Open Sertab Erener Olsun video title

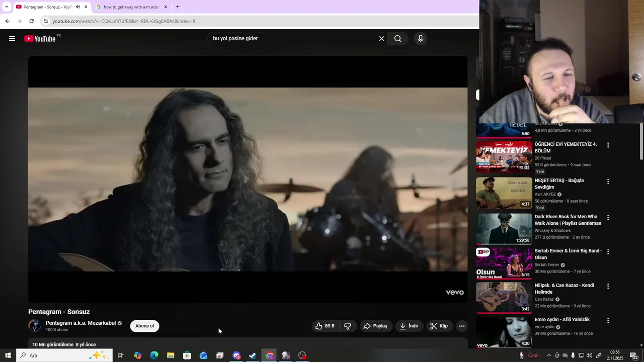pyautogui.click(x=569, y=254)
